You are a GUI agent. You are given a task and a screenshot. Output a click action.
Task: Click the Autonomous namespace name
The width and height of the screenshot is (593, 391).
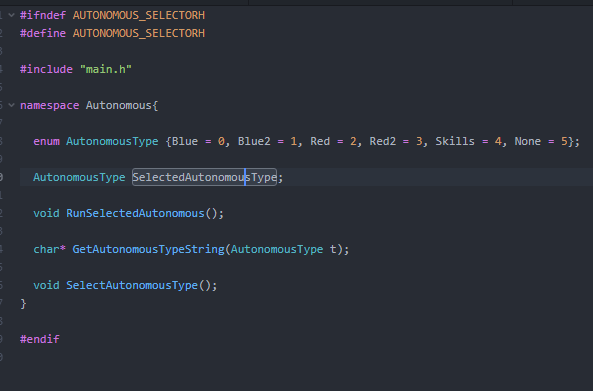(119, 105)
